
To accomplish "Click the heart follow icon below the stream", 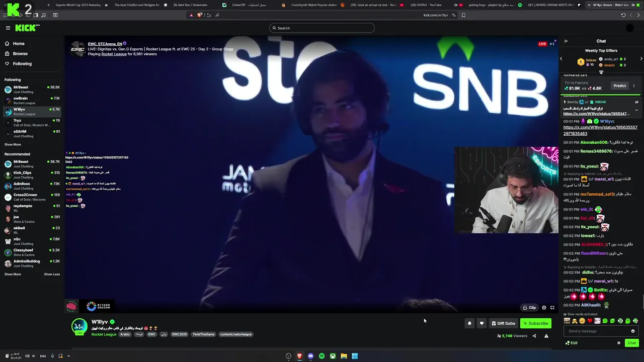I will (x=481, y=323).
